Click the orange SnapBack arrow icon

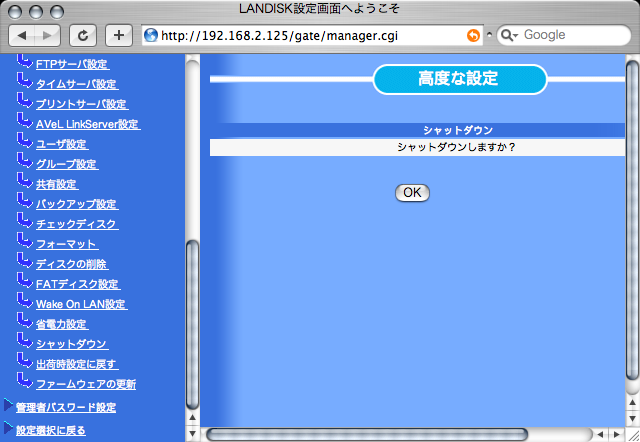click(473, 36)
